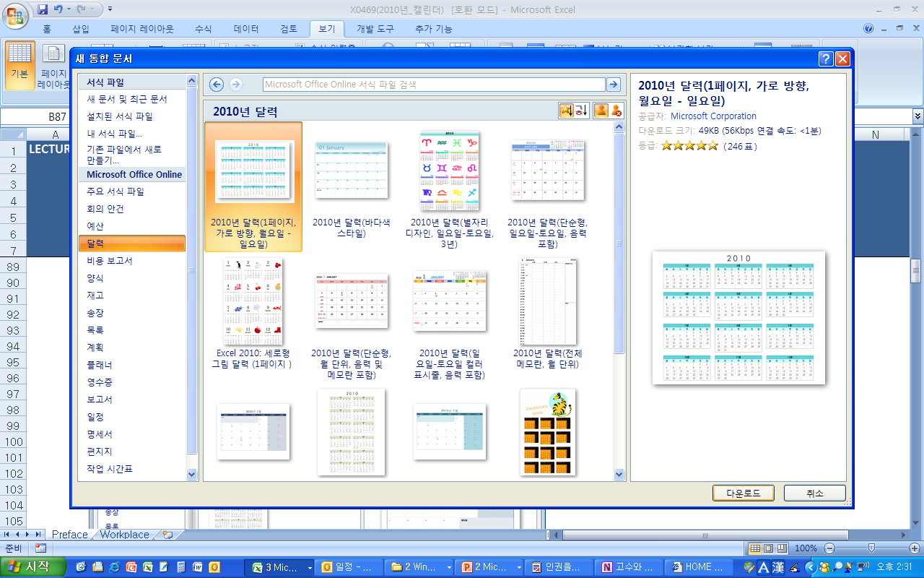Screen dimensions: 924x578
Task: Click the rating stars for this template
Action: (x=689, y=146)
